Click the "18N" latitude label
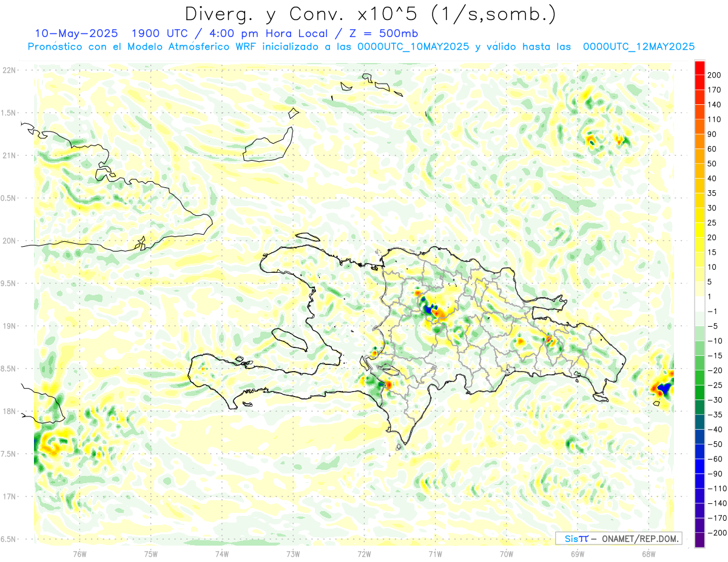 tap(9, 411)
